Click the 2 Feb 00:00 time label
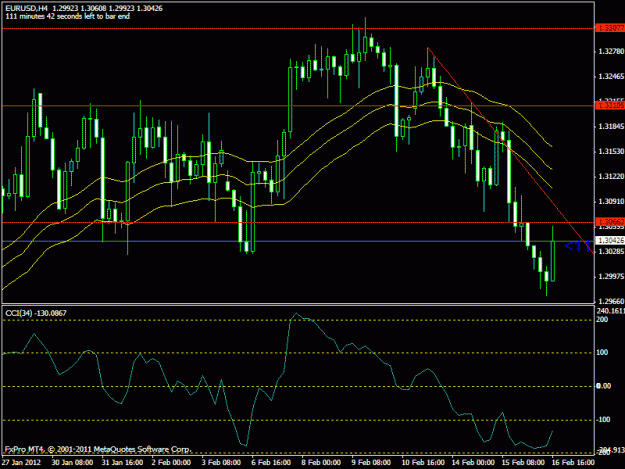The width and height of the screenshot is (625, 469). point(171,462)
